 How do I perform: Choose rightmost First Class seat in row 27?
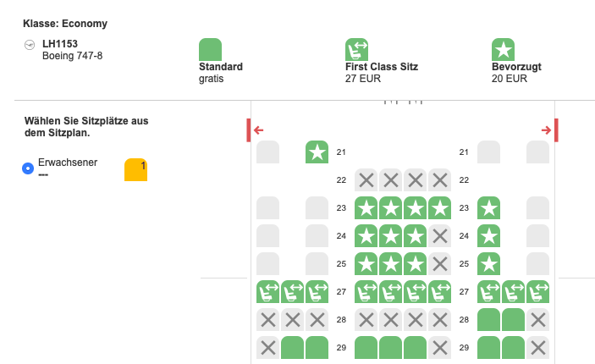tap(537, 292)
